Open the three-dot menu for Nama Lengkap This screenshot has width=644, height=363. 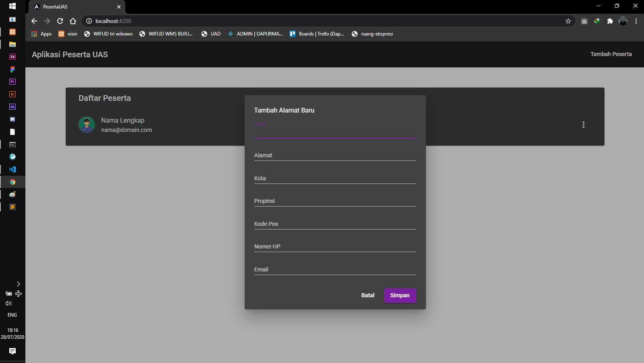(583, 125)
